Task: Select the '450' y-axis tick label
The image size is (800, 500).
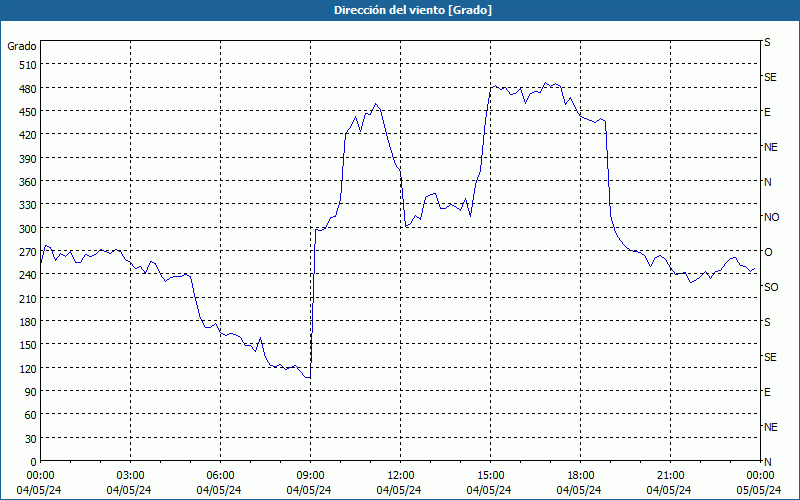Action: tap(29, 112)
